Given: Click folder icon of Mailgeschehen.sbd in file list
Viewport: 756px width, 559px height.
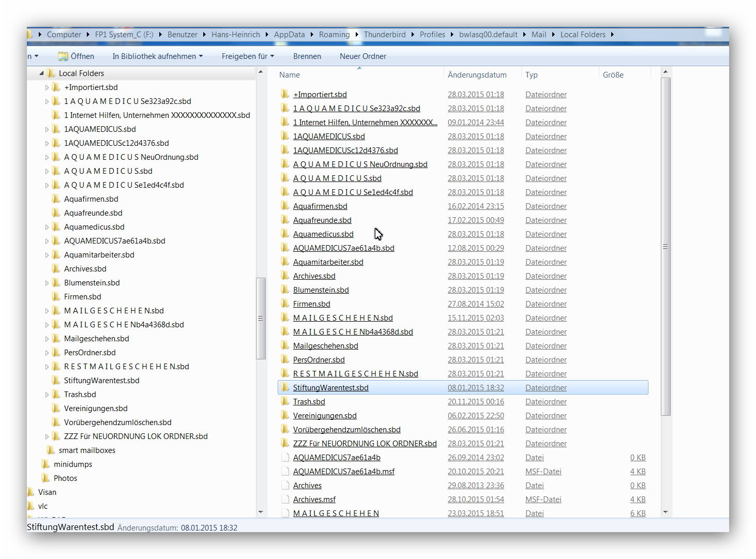Looking at the screenshot, I should tap(285, 345).
